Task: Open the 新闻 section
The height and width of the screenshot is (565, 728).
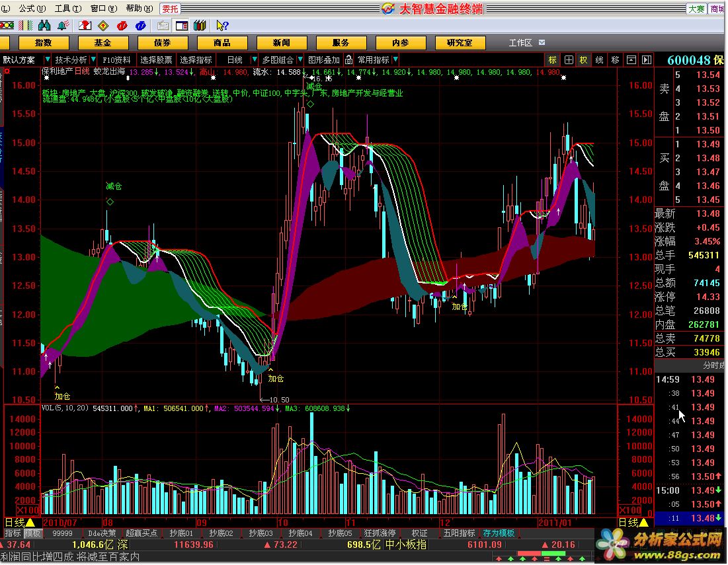Action: click(x=282, y=43)
